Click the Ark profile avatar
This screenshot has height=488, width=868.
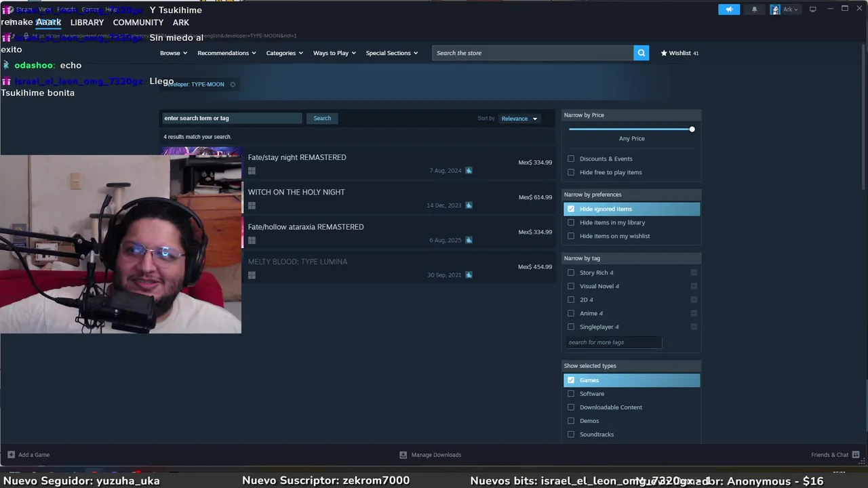click(x=775, y=9)
